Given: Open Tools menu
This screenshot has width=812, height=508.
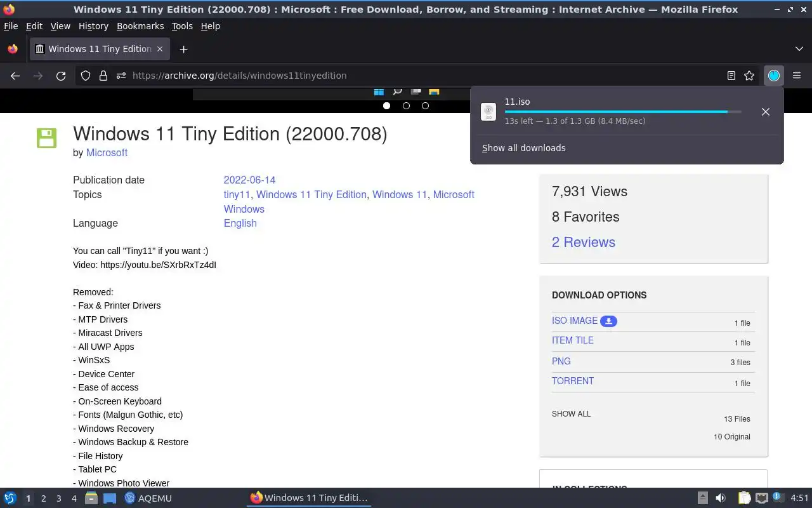Looking at the screenshot, I should (182, 26).
